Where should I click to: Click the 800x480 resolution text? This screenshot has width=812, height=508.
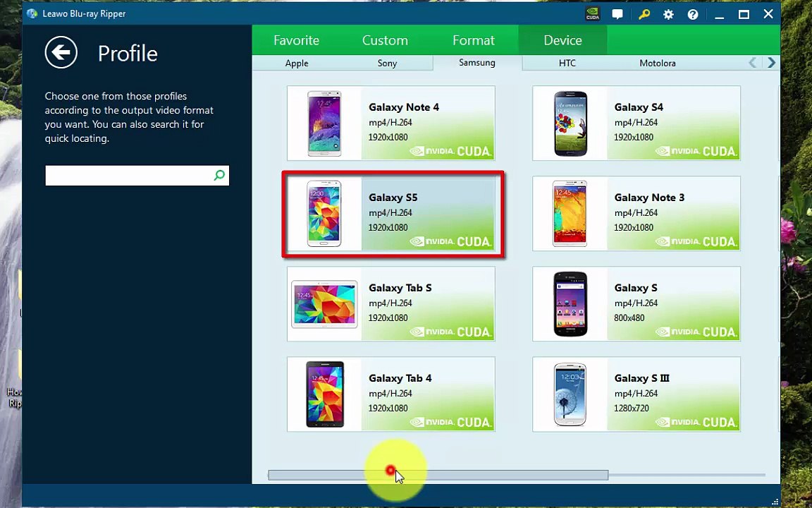[629, 317]
